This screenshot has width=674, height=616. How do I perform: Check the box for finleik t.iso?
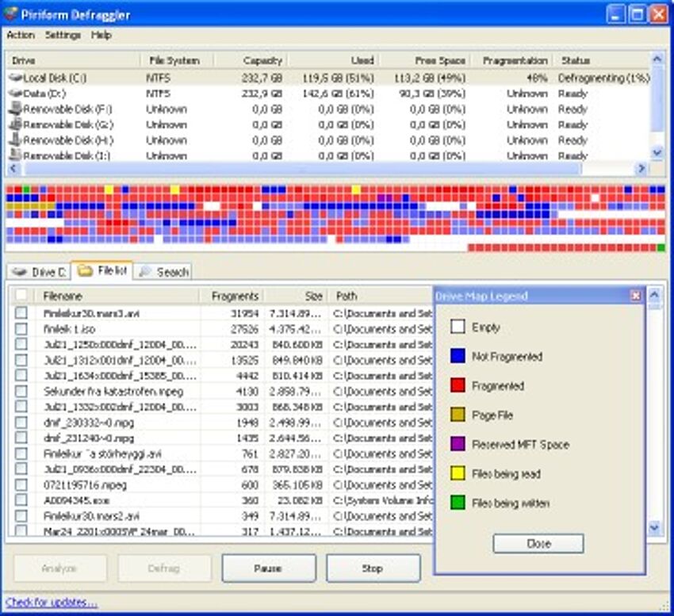(x=21, y=329)
